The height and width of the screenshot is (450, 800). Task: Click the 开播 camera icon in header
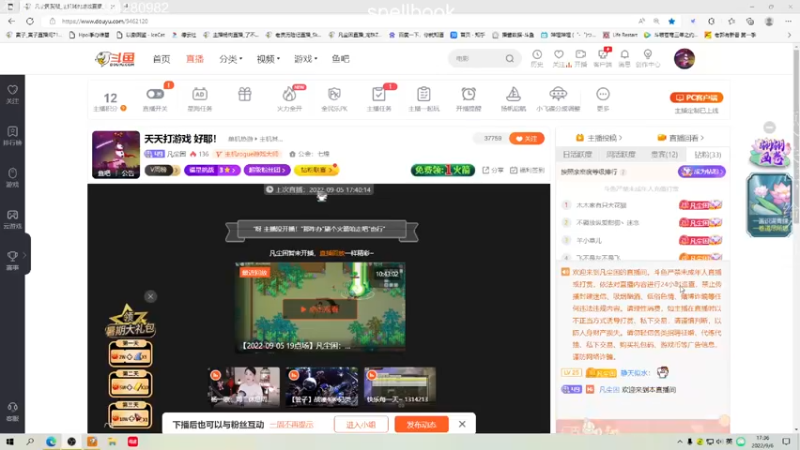(x=581, y=55)
